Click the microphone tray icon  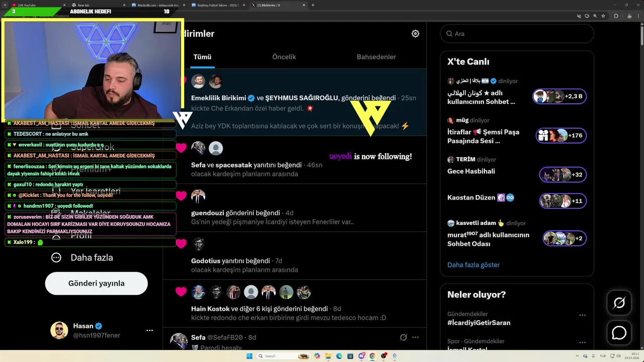[x=593, y=356]
